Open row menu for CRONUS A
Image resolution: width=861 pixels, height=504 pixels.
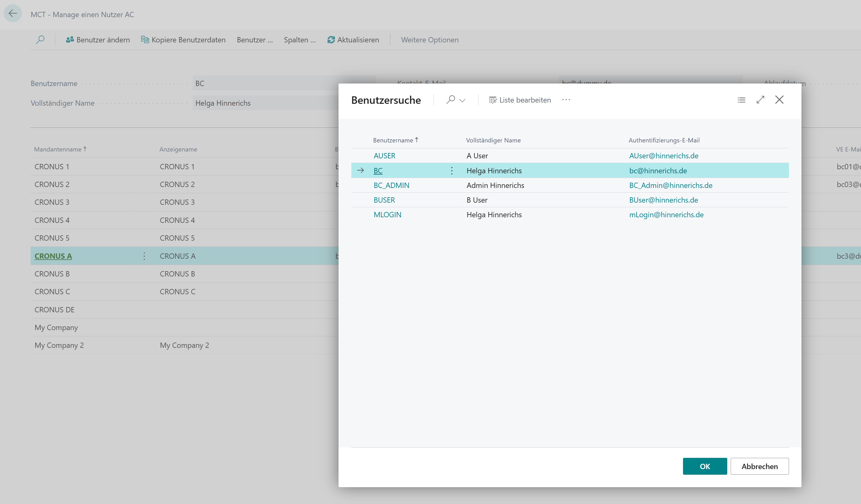coord(144,256)
